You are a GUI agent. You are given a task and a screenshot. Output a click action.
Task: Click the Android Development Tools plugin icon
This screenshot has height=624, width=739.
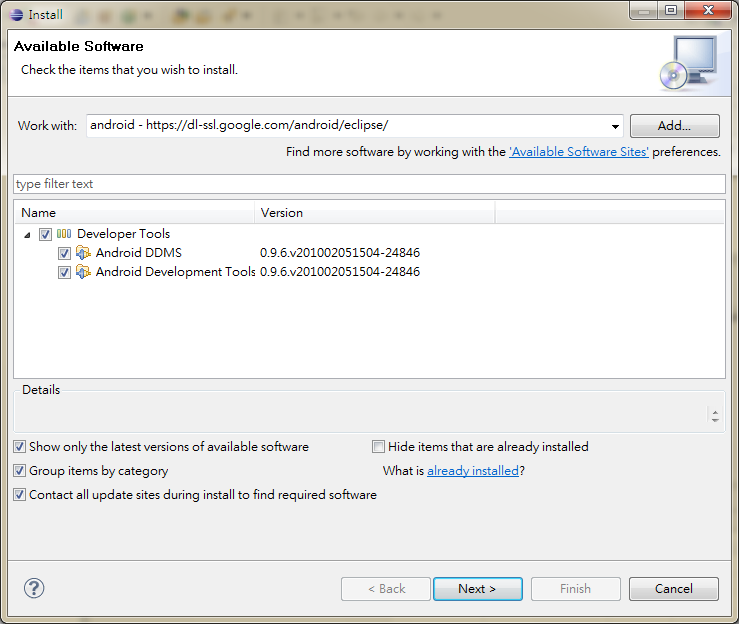point(83,272)
